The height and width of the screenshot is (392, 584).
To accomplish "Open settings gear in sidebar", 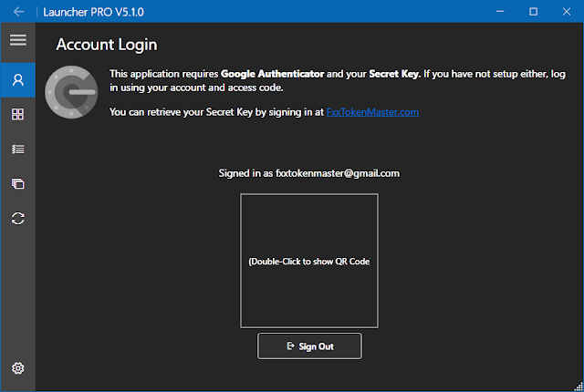I will [18, 368].
